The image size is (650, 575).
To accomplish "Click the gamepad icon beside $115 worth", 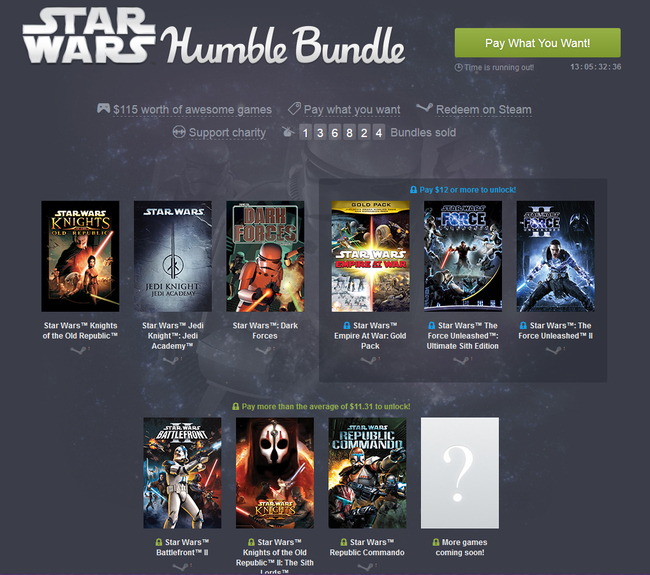I will coord(103,109).
